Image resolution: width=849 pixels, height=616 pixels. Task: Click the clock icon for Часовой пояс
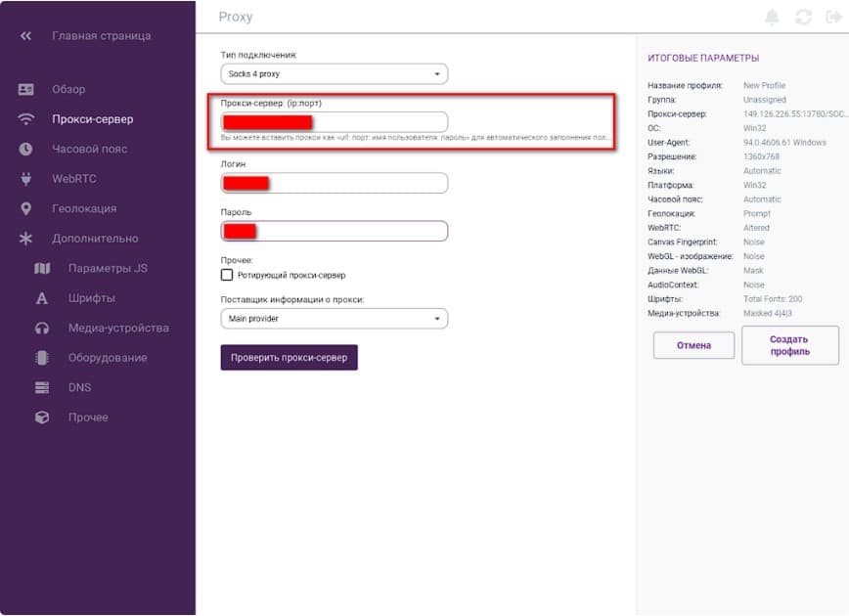pyautogui.click(x=26, y=150)
